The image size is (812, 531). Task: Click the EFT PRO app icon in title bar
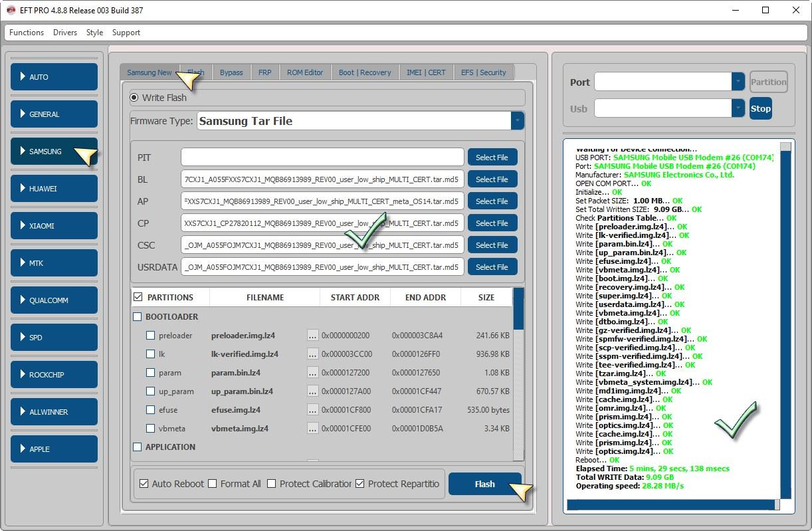coord(11,11)
